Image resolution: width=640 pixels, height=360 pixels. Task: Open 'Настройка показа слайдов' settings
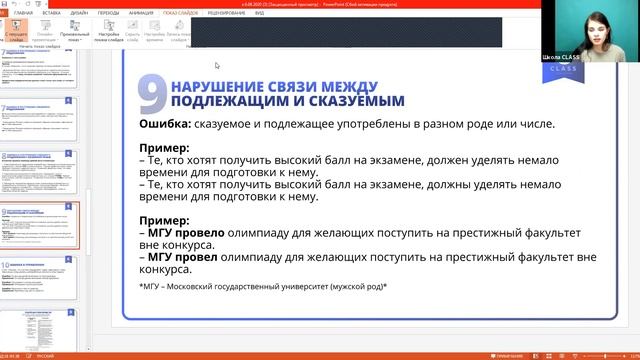[x=109, y=31]
